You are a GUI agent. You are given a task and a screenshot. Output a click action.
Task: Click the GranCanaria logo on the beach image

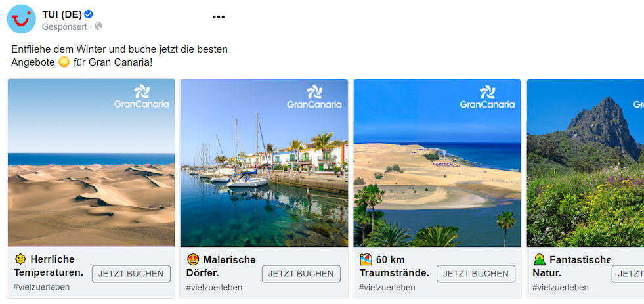[487, 97]
